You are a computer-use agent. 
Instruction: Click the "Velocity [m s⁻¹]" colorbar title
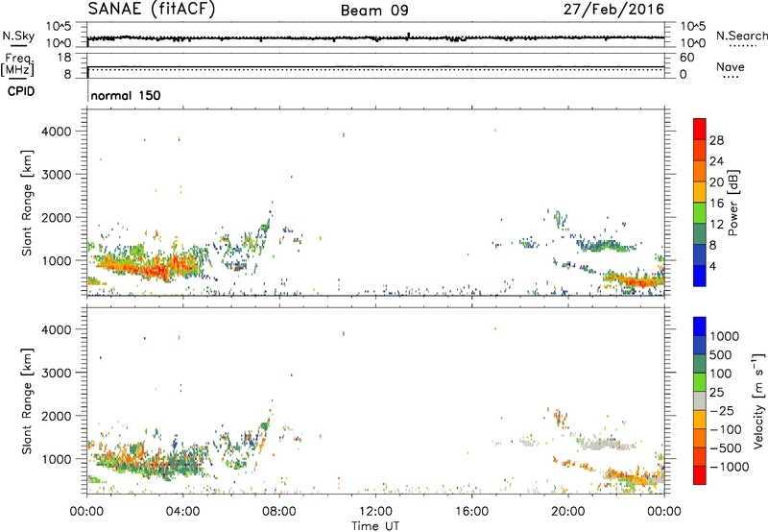pyautogui.click(x=758, y=400)
